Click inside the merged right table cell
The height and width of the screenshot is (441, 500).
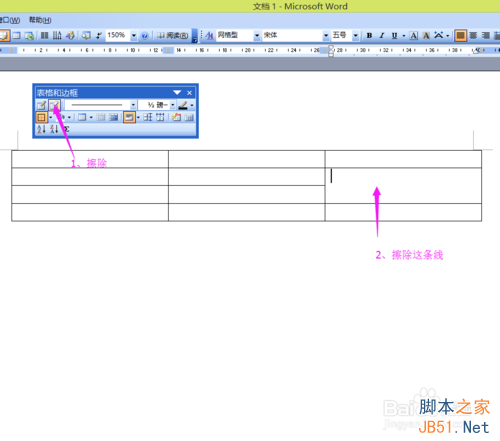(x=403, y=186)
